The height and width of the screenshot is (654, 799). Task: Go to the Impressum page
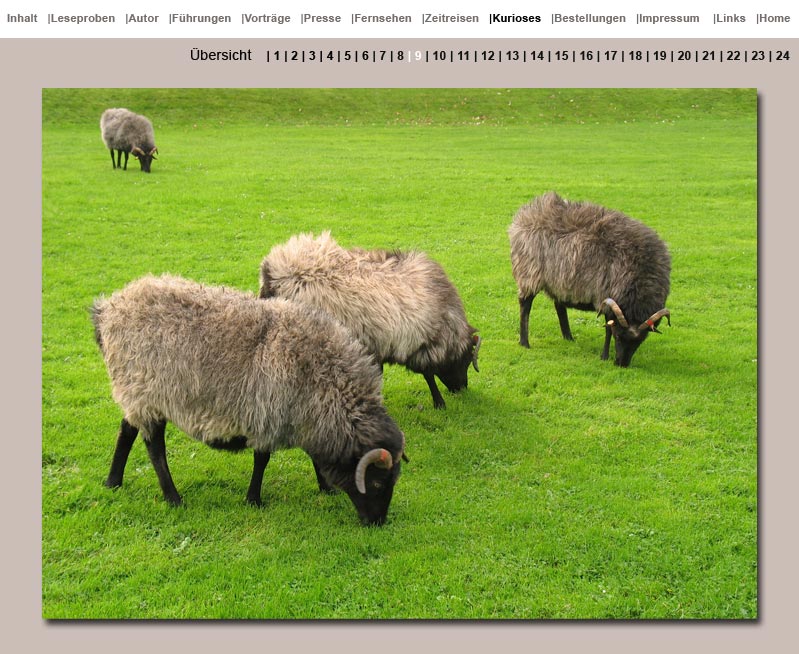tap(668, 18)
